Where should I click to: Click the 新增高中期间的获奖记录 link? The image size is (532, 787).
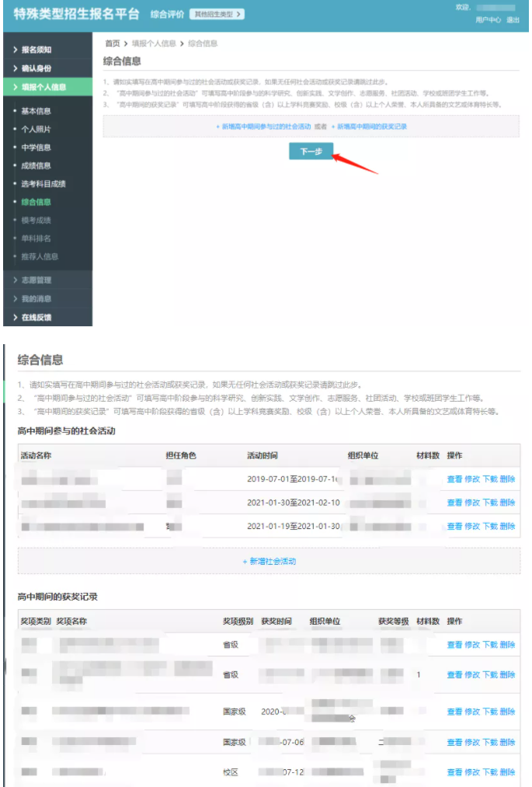pos(369,126)
